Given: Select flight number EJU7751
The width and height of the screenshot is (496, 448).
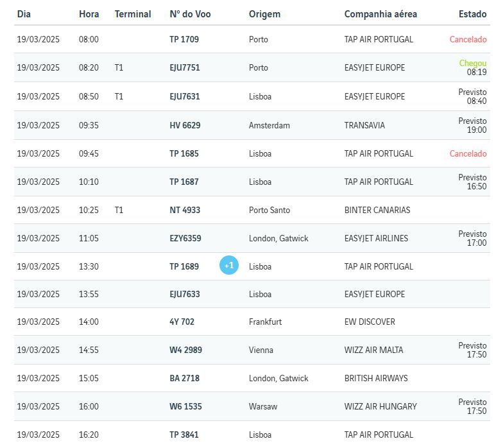Looking at the screenshot, I should [185, 67].
